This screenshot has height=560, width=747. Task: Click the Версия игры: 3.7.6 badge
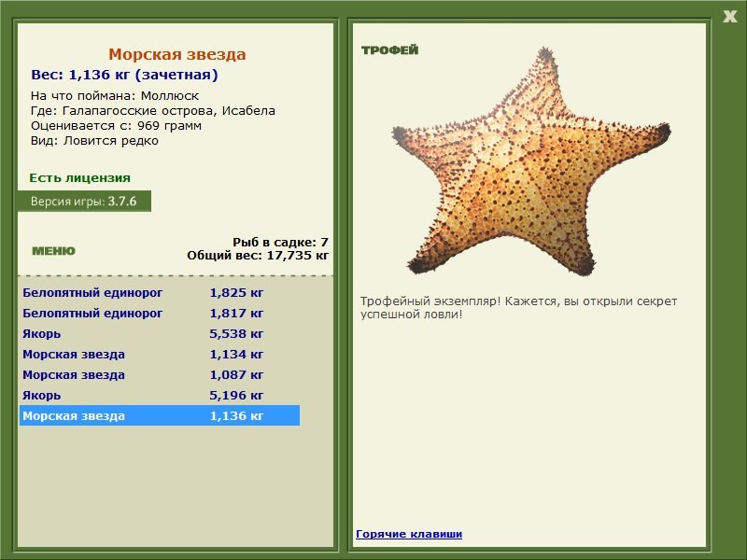tap(84, 201)
